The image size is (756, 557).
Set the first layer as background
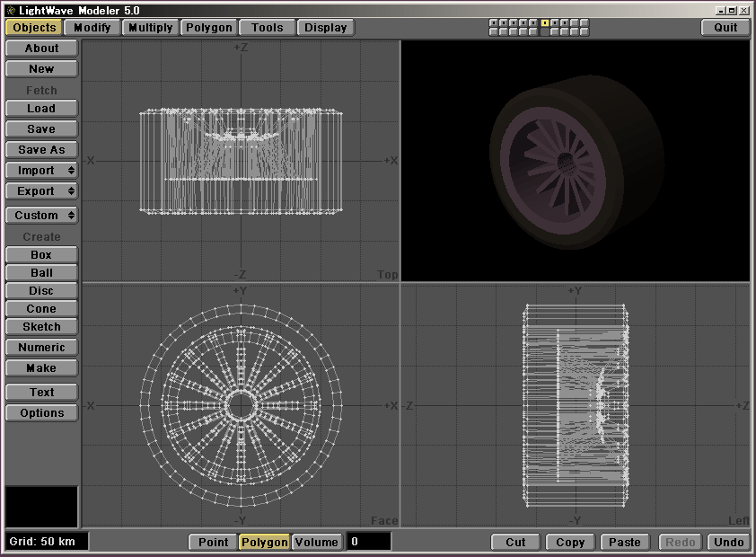tap(494, 31)
